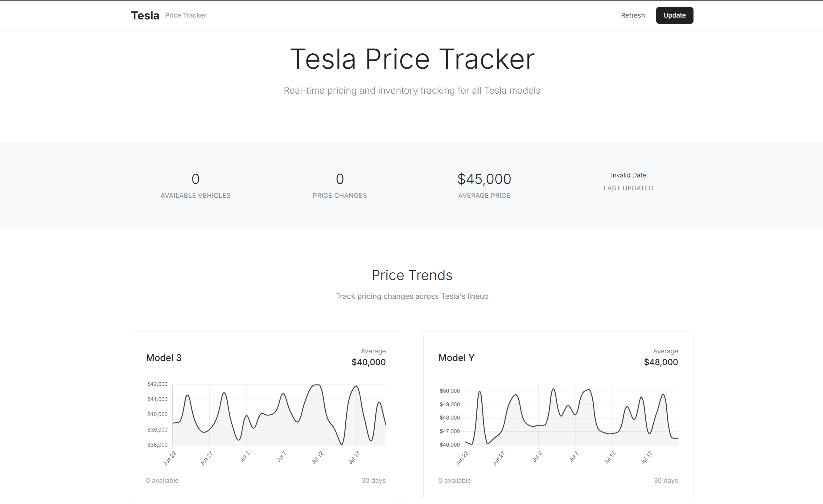Viewport: 823px width, 504px height.
Task: Click the AVAILABLE VEHICLES label
Action: click(195, 196)
